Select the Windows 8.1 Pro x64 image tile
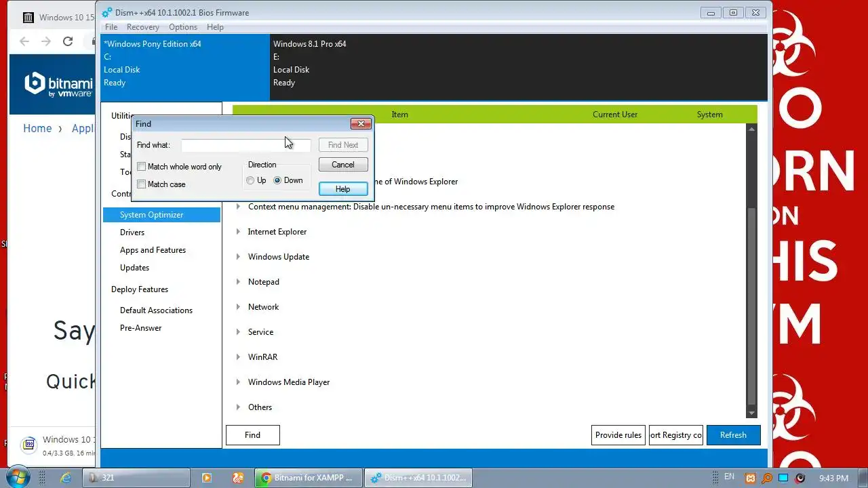 (519, 67)
